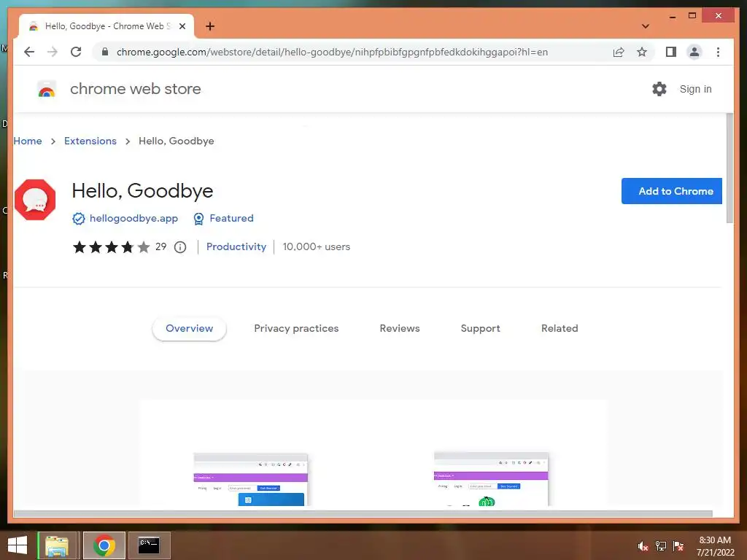The image size is (747, 560).
Task: Click the forward navigation arrow
Action: [x=53, y=52]
